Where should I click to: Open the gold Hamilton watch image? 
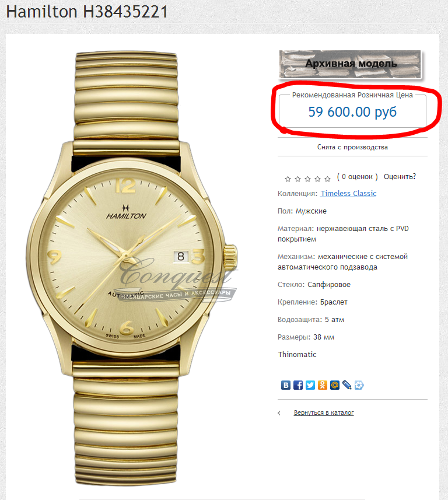[x=132, y=268]
